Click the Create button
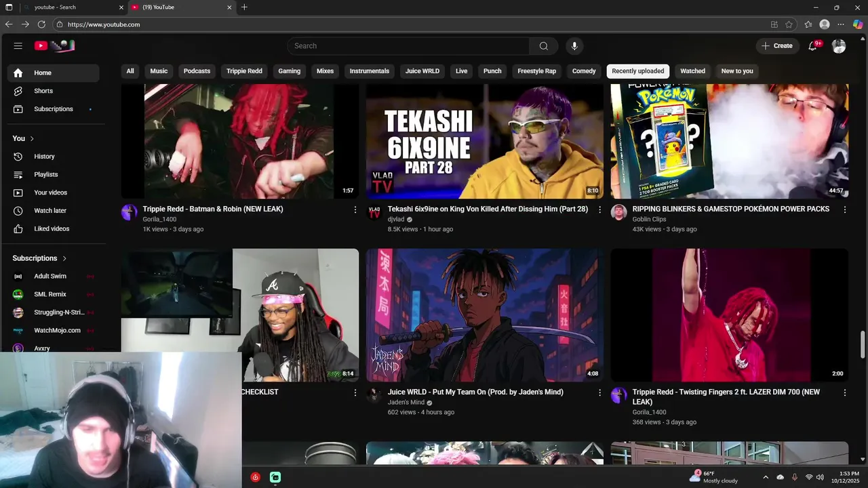Viewport: 868px width, 488px height. point(777,46)
